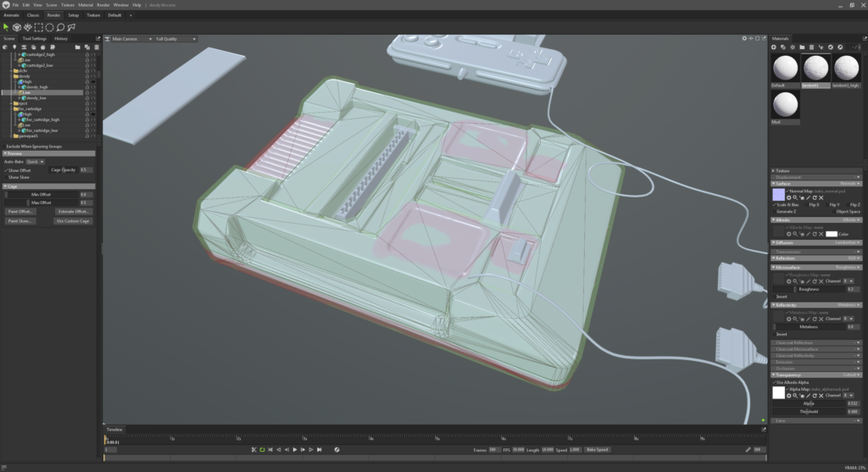This screenshot has height=472, width=868.
Task: Duplicate the material in the Materials toolbar
Action: coord(782,47)
